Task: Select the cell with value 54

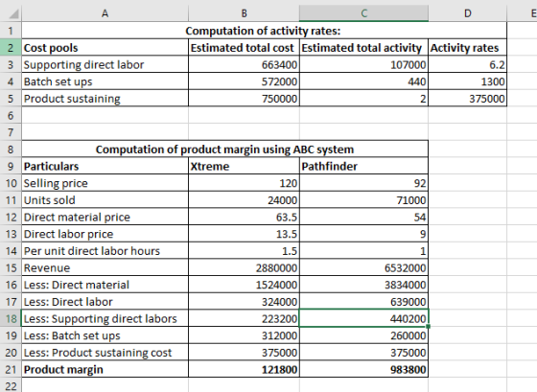Action: [363, 217]
